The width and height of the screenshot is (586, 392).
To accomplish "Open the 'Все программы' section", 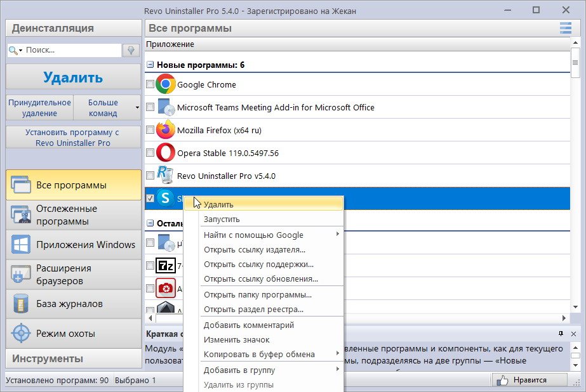I will [74, 185].
